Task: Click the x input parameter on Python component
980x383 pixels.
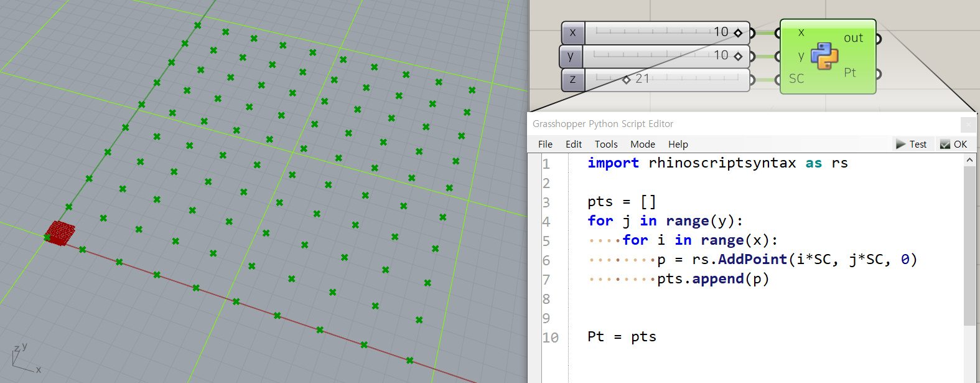Action: 801,32
